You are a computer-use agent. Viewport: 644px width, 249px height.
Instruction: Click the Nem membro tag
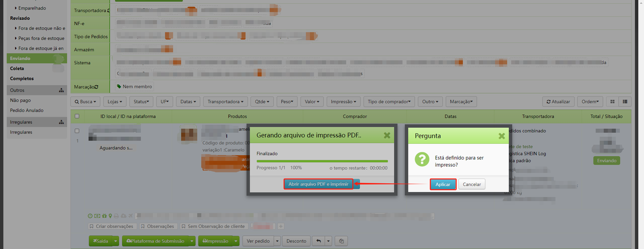tap(134, 87)
